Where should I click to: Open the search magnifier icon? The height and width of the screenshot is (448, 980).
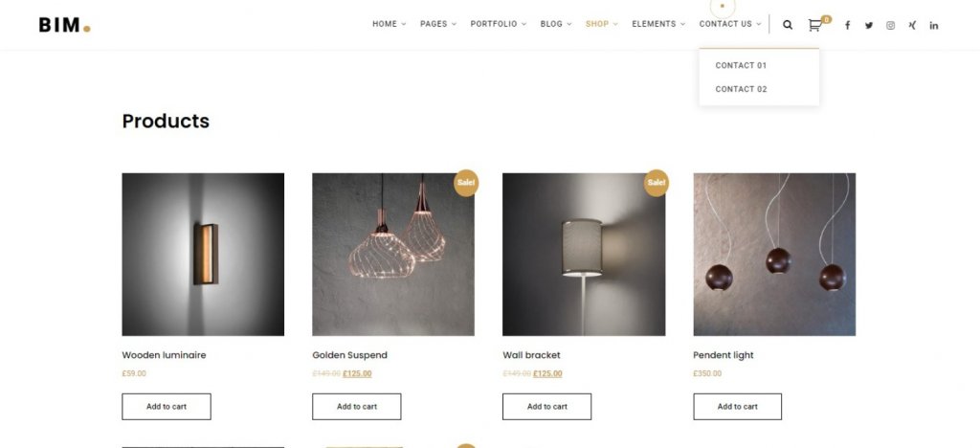pyautogui.click(x=788, y=25)
